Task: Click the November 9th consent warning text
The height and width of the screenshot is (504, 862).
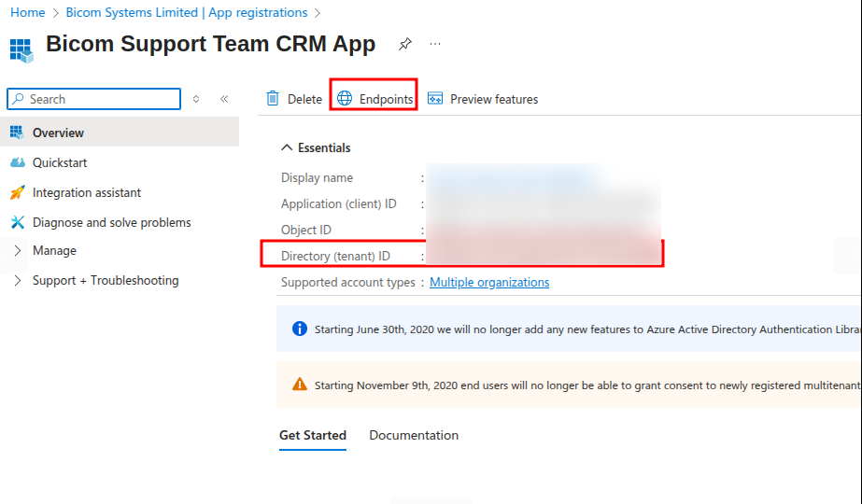Action: click(587, 385)
